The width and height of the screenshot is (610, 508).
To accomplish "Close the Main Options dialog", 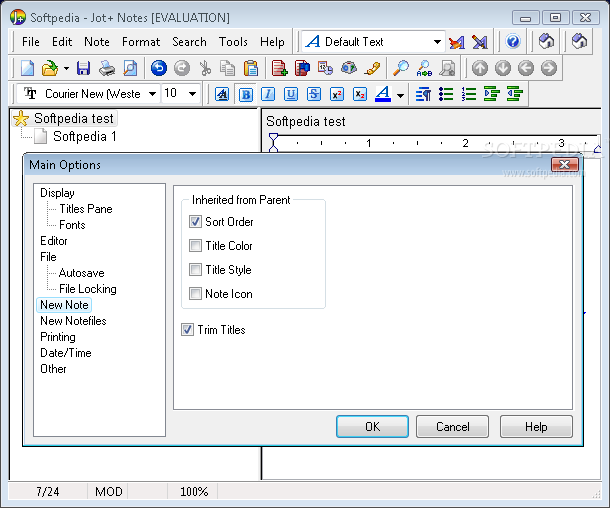I will coord(564,165).
